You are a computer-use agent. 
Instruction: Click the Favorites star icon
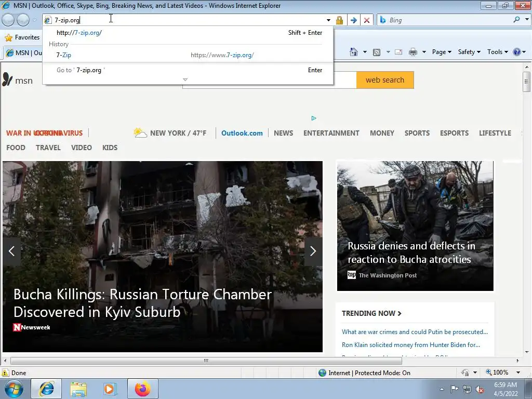click(x=8, y=37)
